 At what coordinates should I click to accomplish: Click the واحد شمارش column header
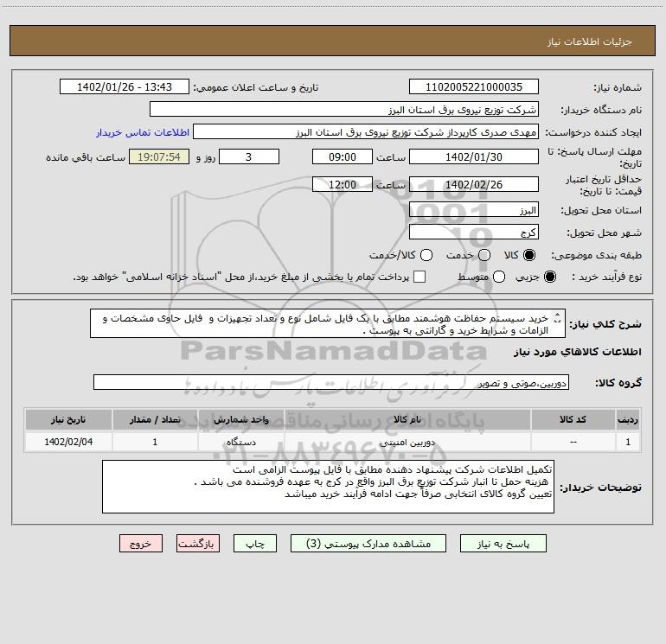coord(240,419)
